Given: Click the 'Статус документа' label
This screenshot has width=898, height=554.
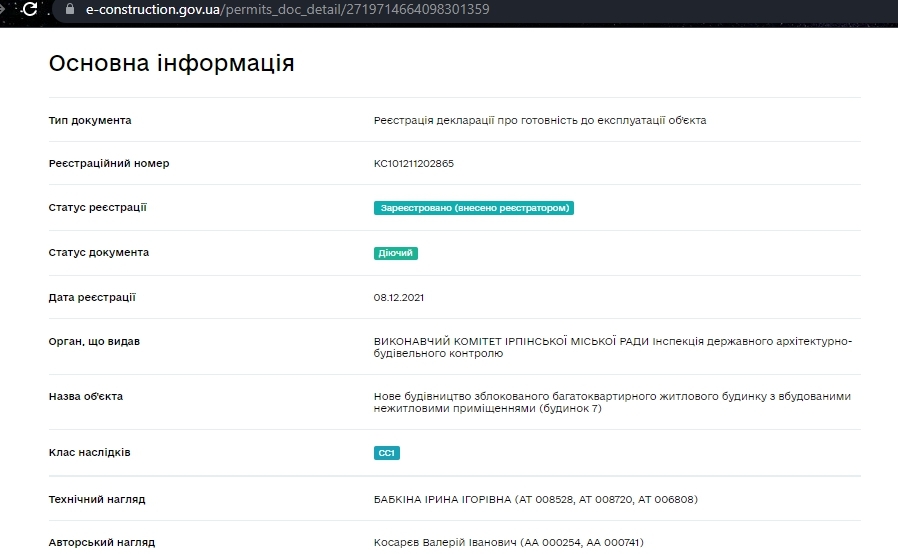Looking at the screenshot, I should click(99, 252).
